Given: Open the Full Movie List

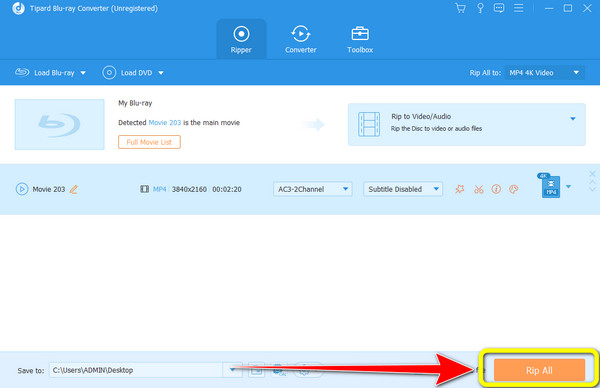Looking at the screenshot, I should pos(149,142).
